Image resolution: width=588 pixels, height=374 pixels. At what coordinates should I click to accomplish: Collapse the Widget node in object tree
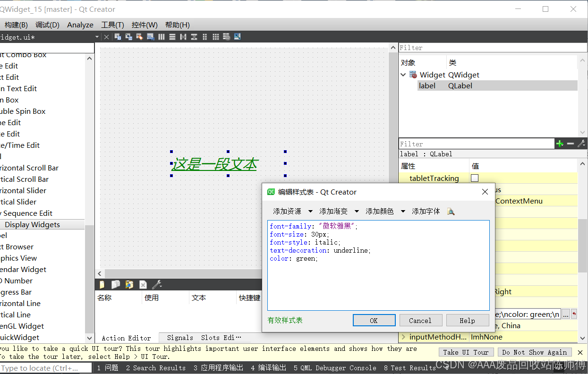[403, 75]
